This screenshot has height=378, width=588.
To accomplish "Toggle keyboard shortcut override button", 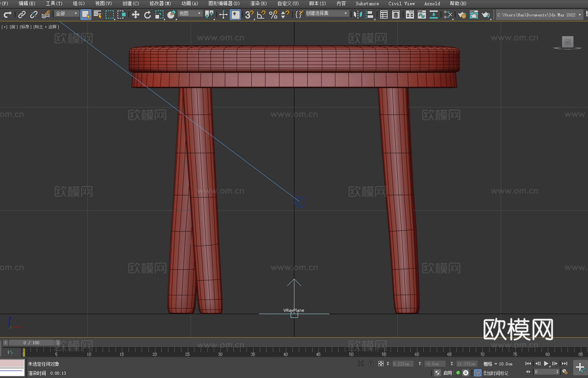I will coord(235,14).
